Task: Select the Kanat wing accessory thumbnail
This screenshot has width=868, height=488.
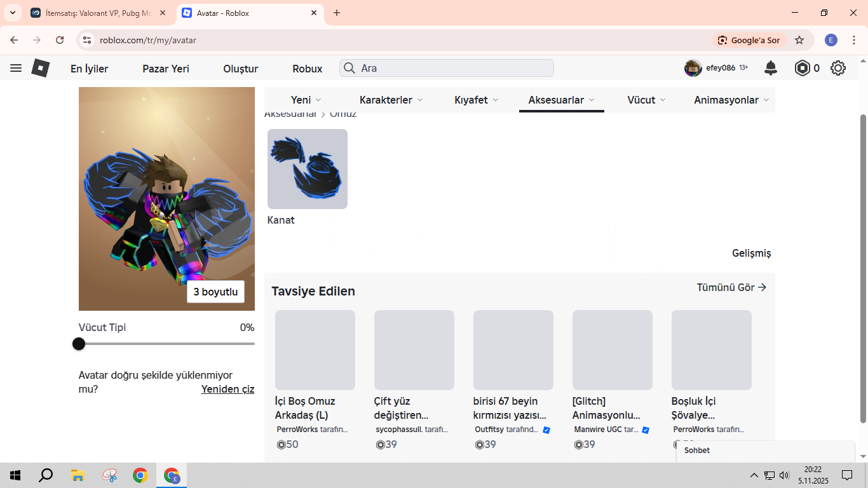Action: pos(308,169)
